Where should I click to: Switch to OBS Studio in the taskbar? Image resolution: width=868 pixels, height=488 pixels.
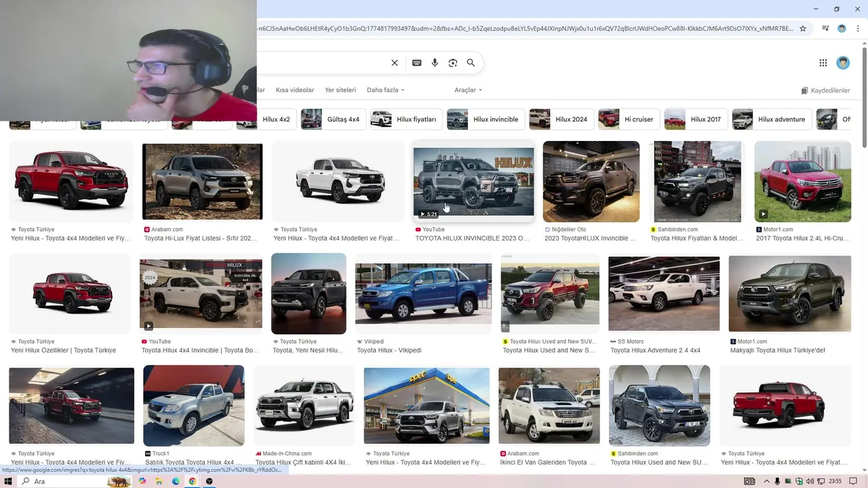210,481
